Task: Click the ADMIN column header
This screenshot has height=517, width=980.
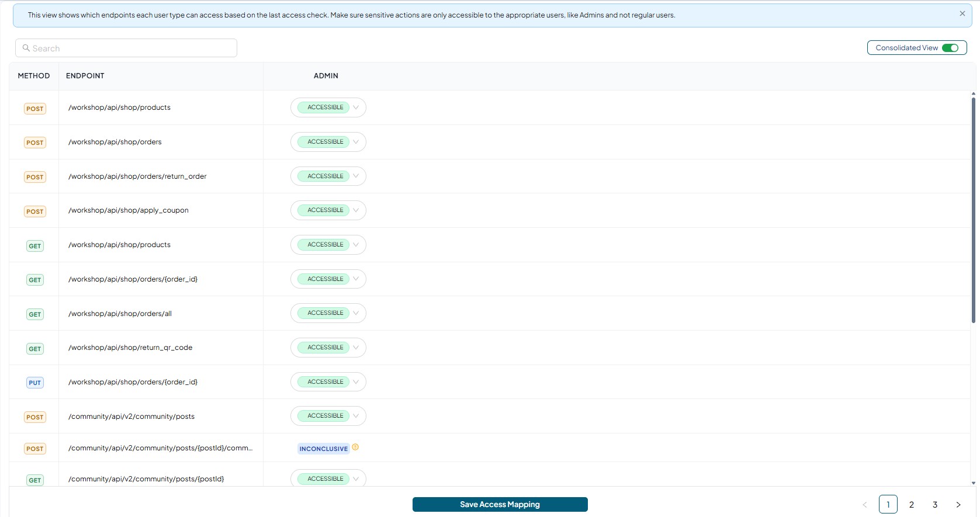Action: pos(326,76)
